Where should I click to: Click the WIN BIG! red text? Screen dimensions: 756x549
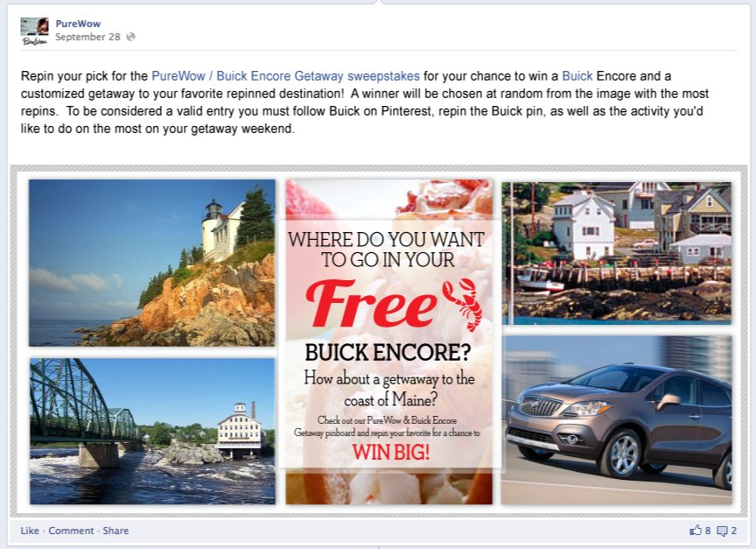[x=390, y=453]
